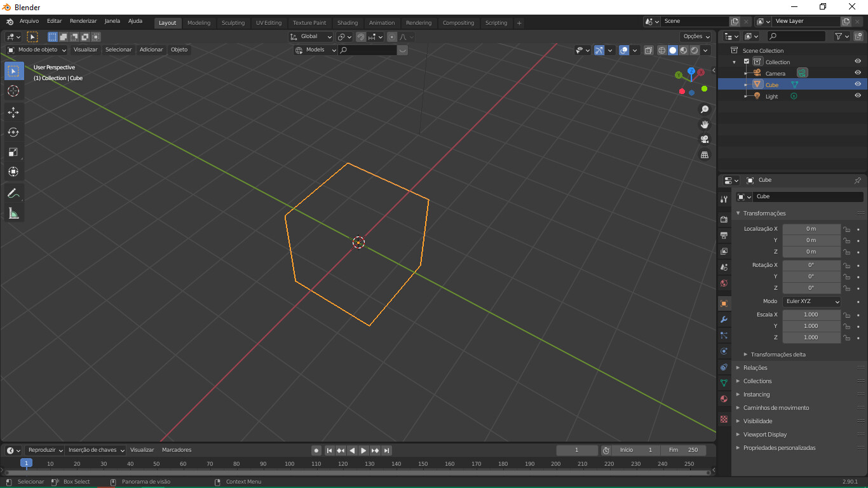Toggle camera view icon in viewport
Image resolution: width=868 pixels, height=488 pixels.
coord(704,140)
